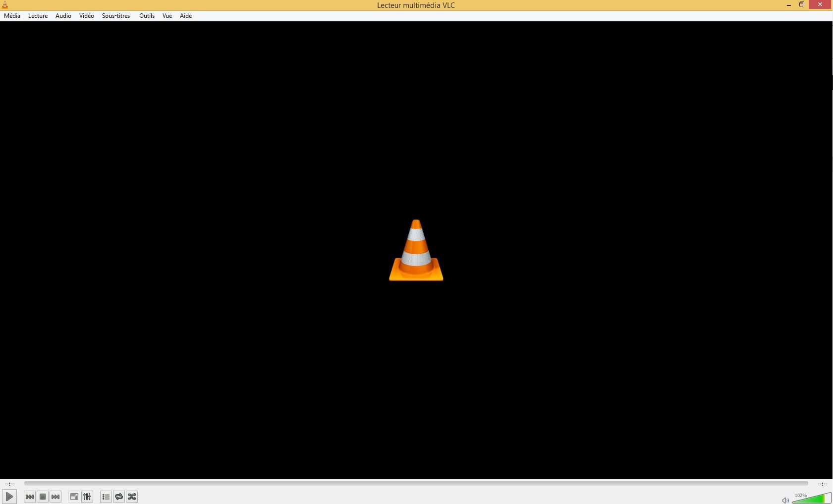Toggle random shuffle playback
Screen dimensions: 833x504
[132, 497]
